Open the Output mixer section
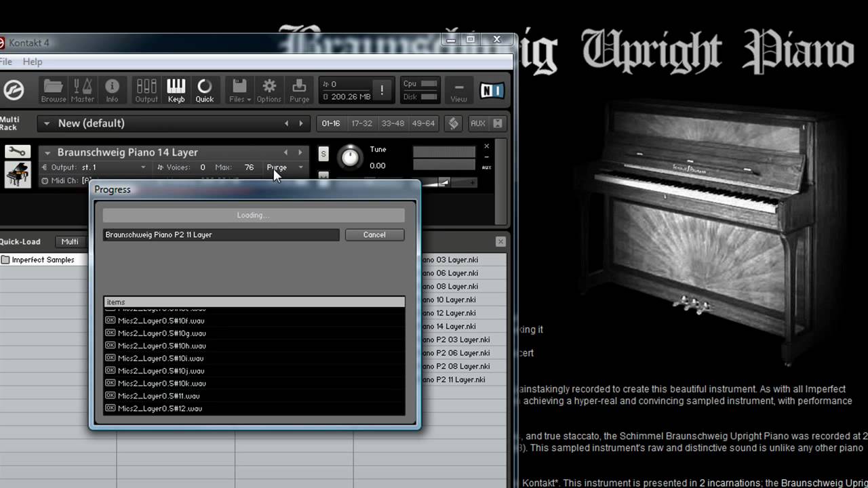 (146, 90)
